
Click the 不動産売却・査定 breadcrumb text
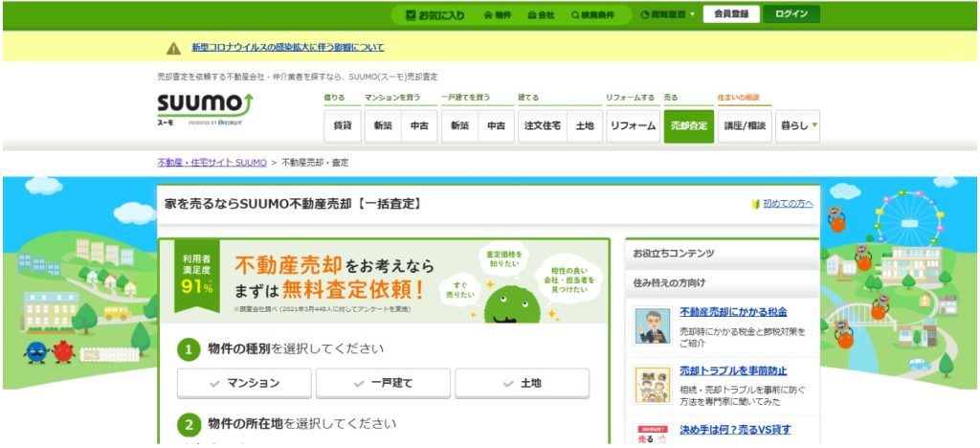(x=315, y=163)
